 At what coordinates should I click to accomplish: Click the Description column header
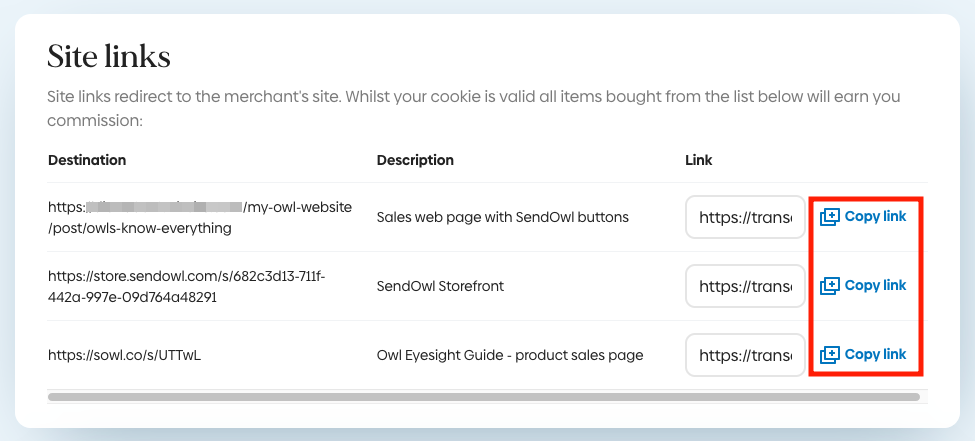tap(415, 160)
